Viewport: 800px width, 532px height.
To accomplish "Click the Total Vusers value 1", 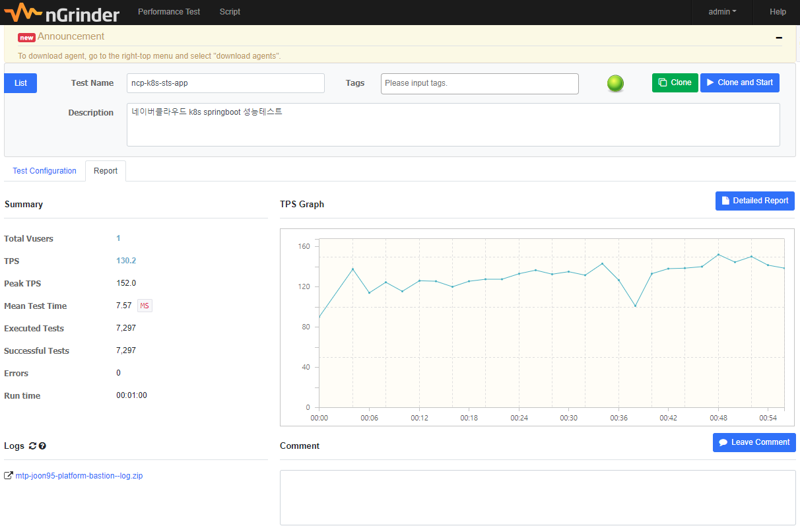I will click(118, 238).
